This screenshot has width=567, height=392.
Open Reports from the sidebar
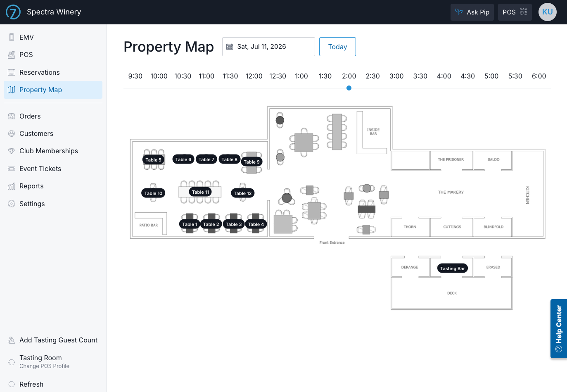click(53, 186)
